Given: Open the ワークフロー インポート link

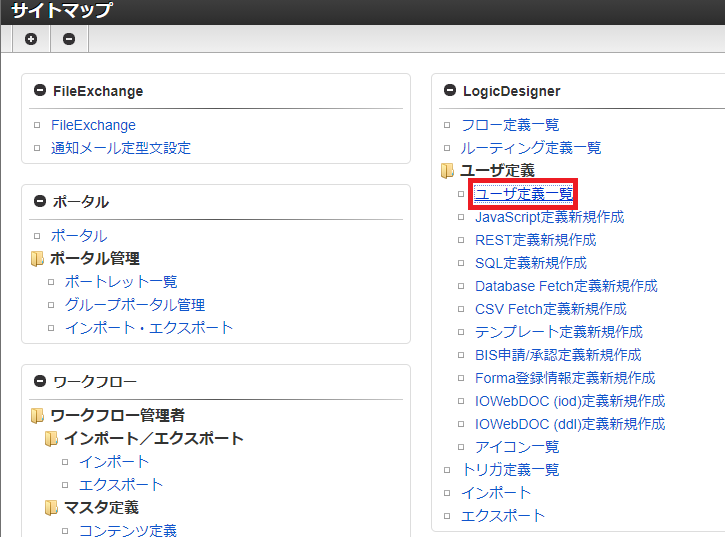Looking at the screenshot, I should (114, 462).
